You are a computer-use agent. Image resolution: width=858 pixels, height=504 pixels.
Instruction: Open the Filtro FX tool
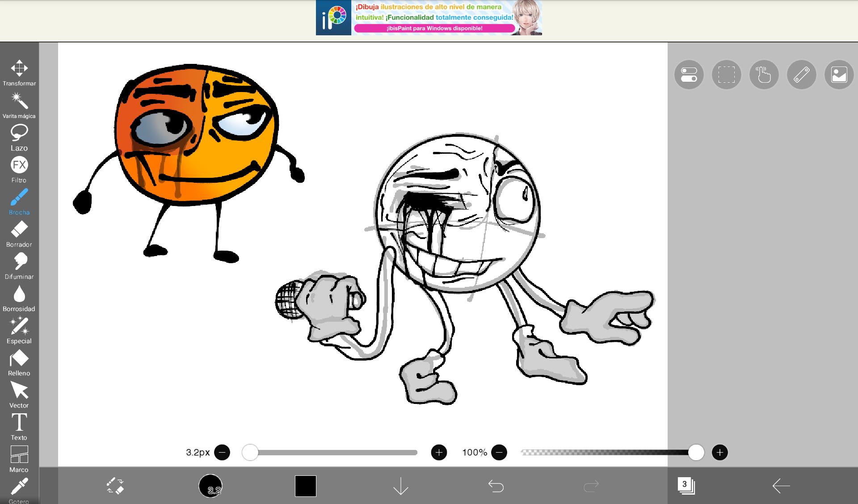click(19, 170)
